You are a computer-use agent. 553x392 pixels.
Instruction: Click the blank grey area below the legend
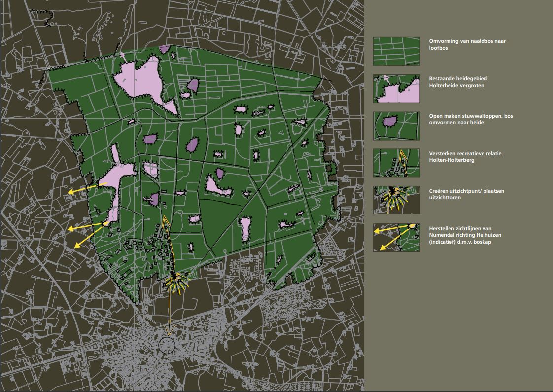pyautogui.click(x=458, y=321)
